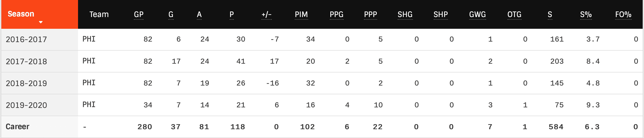This screenshot has height=138, width=644.
Task: Sort by S shots column header
Action: pyautogui.click(x=550, y=14)
